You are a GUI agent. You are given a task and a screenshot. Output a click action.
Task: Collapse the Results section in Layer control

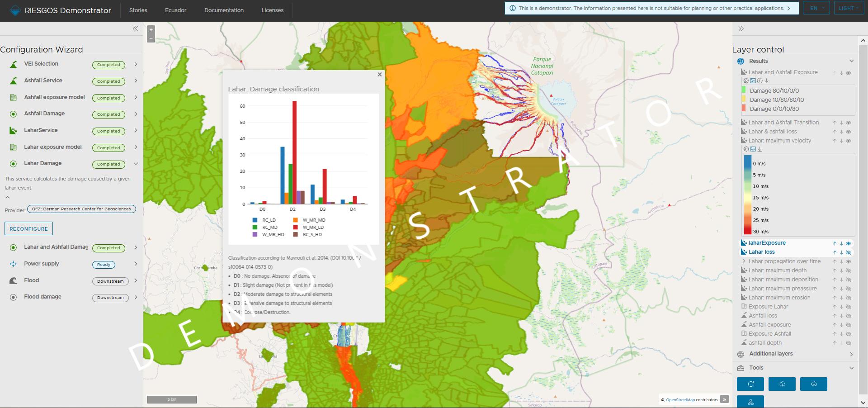click(x=852, y=61)
